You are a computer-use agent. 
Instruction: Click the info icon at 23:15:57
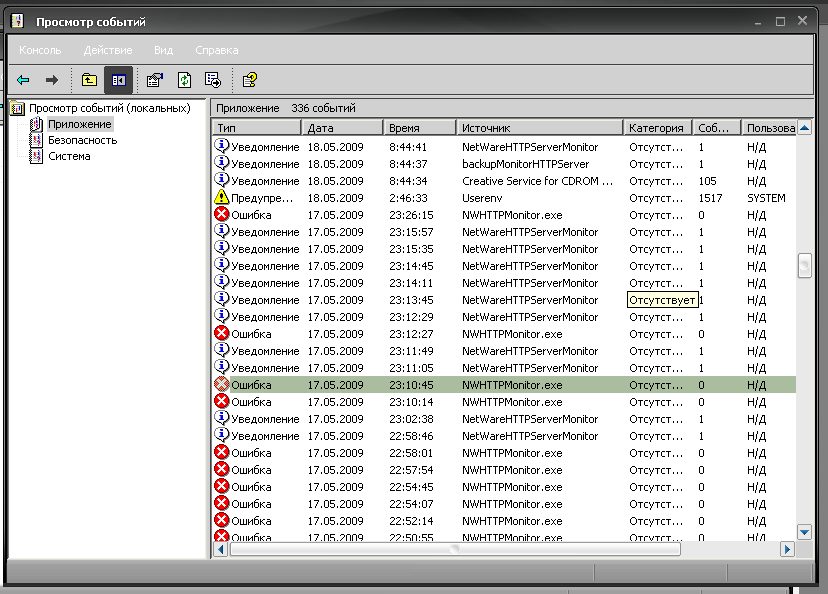(221, 231)
